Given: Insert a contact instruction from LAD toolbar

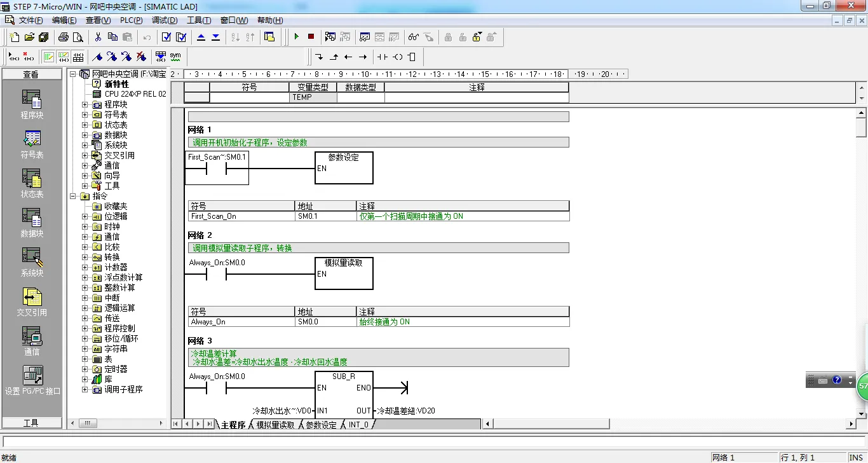Looking at the screenshot, I should [x=383, y=57].
